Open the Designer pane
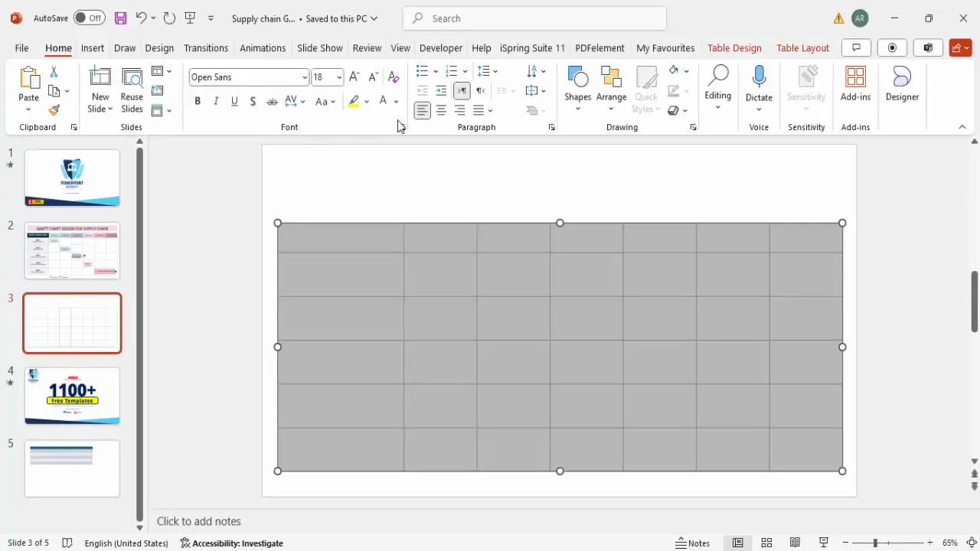 [902, 84]
